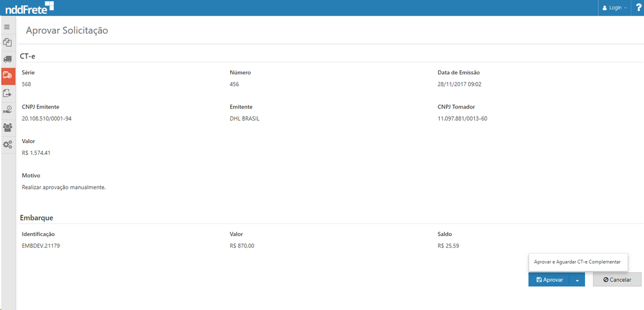This screenshot has height=310, width=644.
Task: Click the hand with coin payment icon
Action: coord(8,110)
